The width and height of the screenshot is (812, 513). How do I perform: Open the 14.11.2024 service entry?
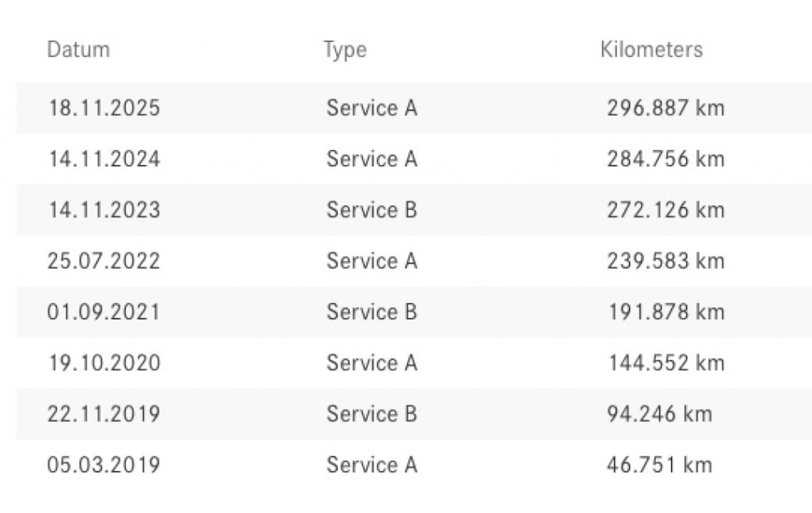tap(414, 159)
